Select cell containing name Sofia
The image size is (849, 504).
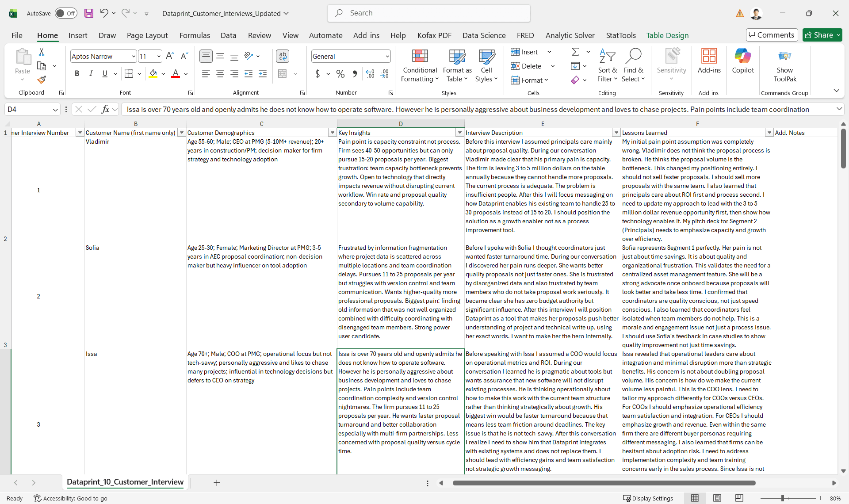pyautogui.click(x=135, y=296)
